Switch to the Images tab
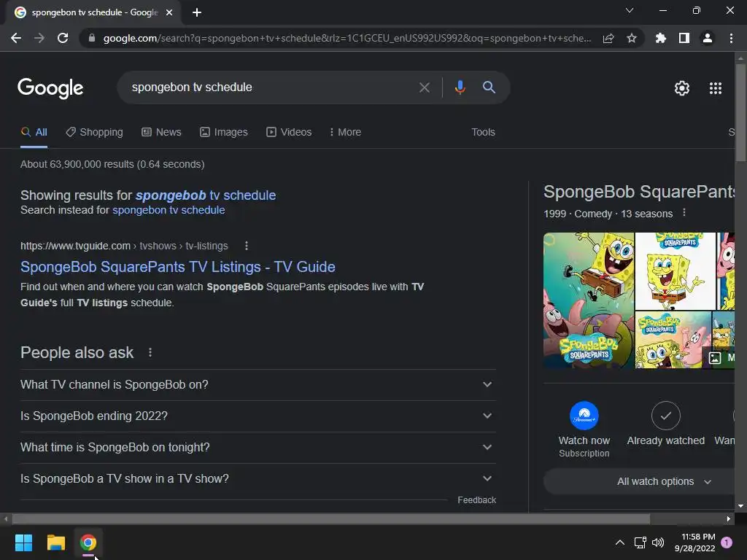Screen dimensions: 747x560 (224, 133)
